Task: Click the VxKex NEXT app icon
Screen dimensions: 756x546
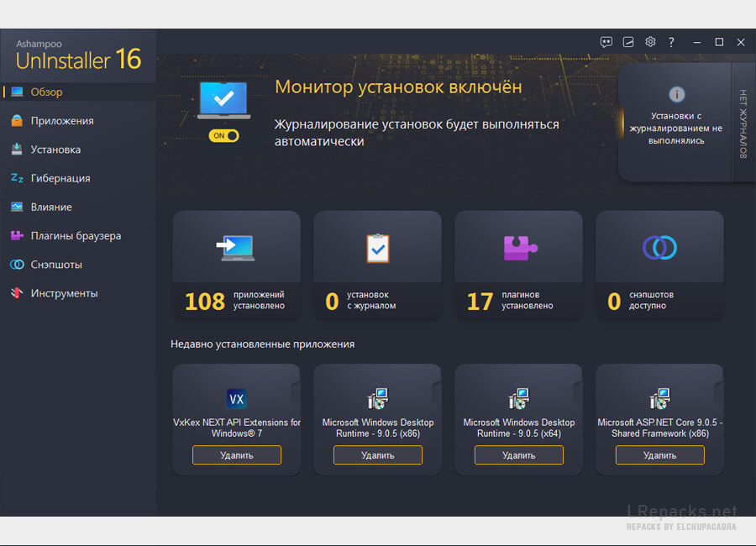Action: pyautogui.click(x=236, y=399)
